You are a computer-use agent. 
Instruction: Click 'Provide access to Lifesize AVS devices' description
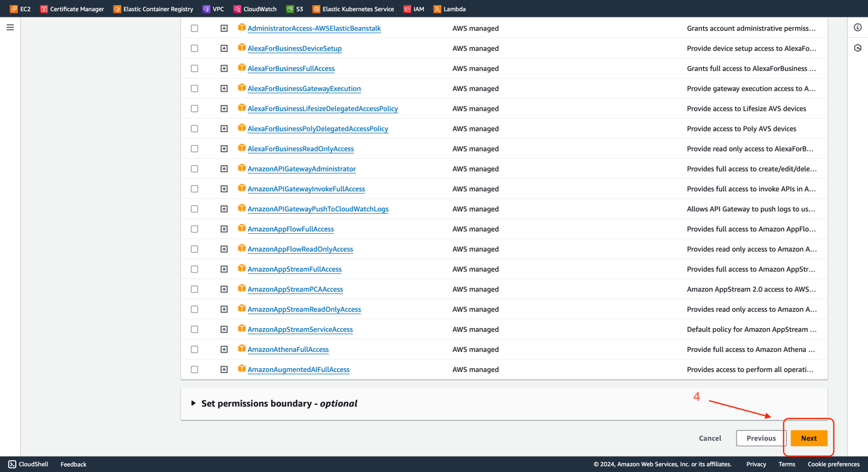coord(747,109)
